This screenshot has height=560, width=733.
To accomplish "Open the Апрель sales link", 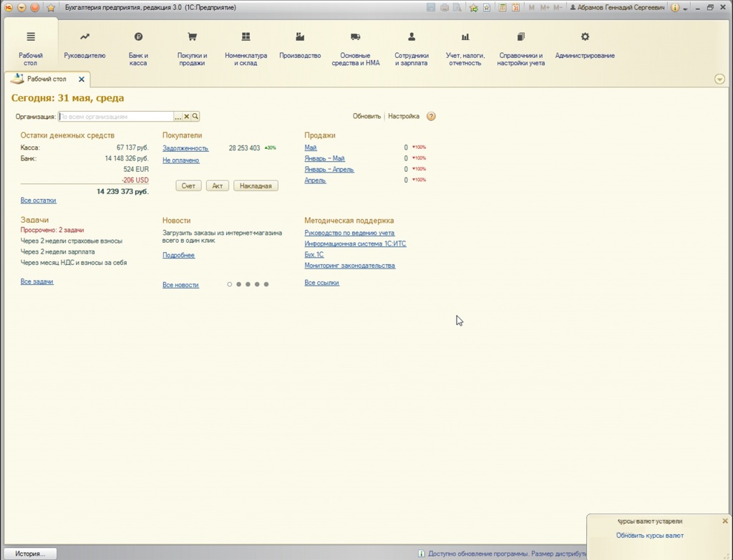I will [x=315, y=180].
